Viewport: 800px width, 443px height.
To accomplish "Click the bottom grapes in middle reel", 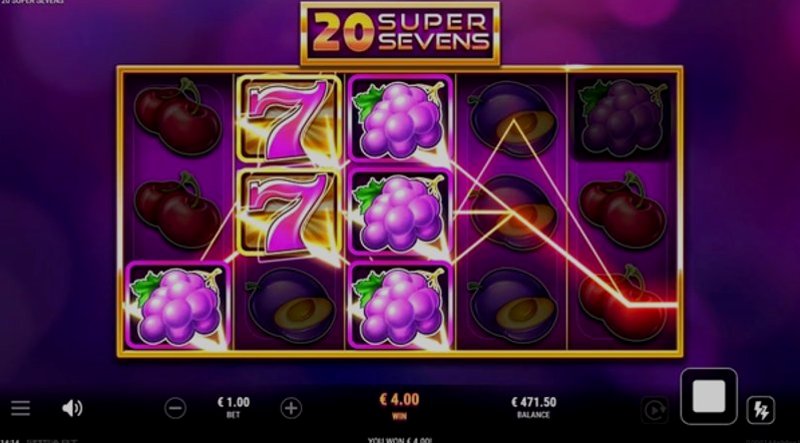I will coord(400,306).
